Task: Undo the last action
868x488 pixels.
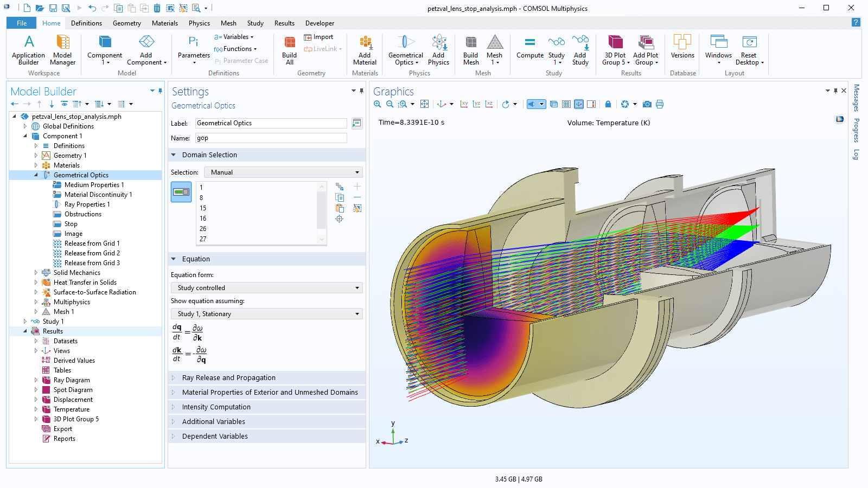Action: (x=92, y=8)
